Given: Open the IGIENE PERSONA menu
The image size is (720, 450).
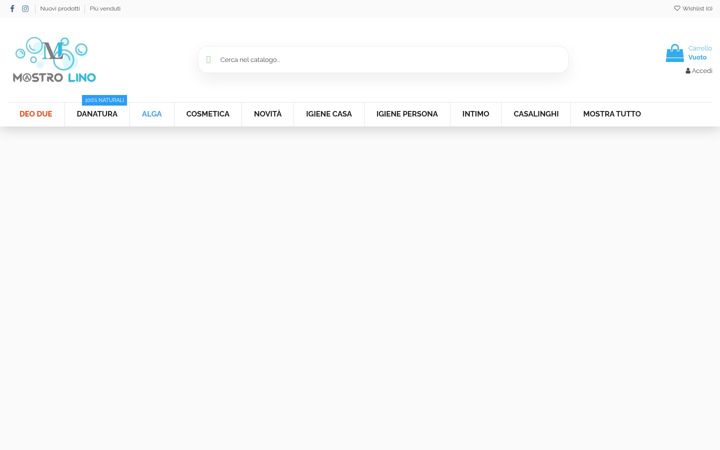Looking at the screenshot, I should point(407,114).
